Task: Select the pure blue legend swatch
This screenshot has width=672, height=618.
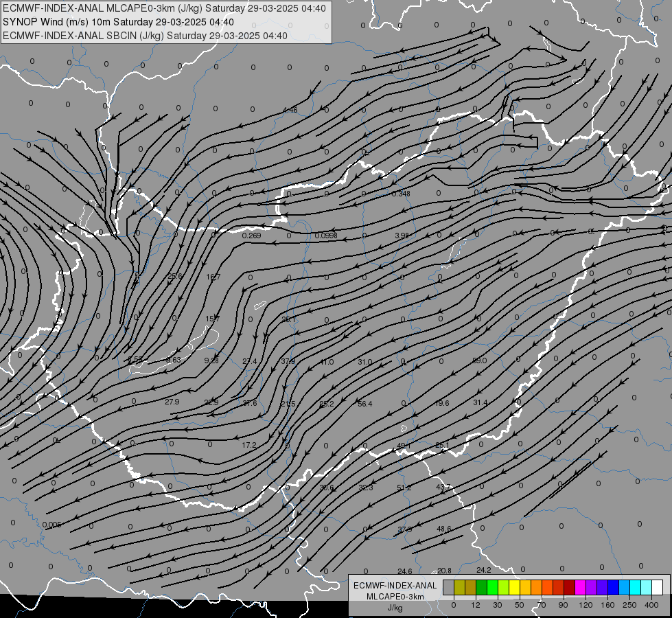Action: click(613, 587)
